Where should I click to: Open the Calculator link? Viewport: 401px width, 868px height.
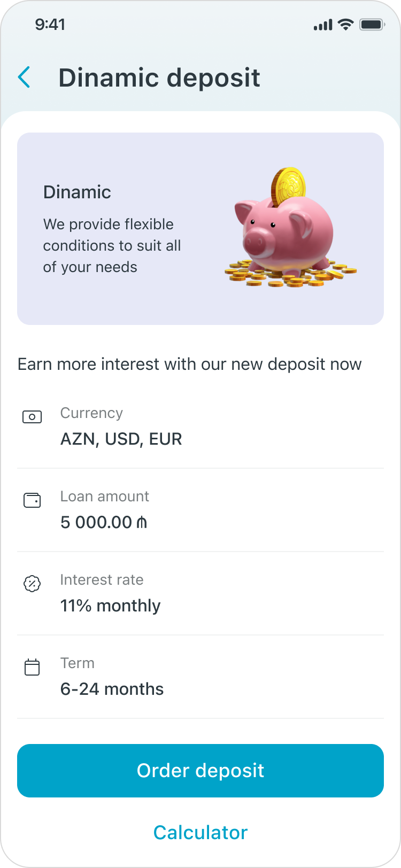click(200, 832)
